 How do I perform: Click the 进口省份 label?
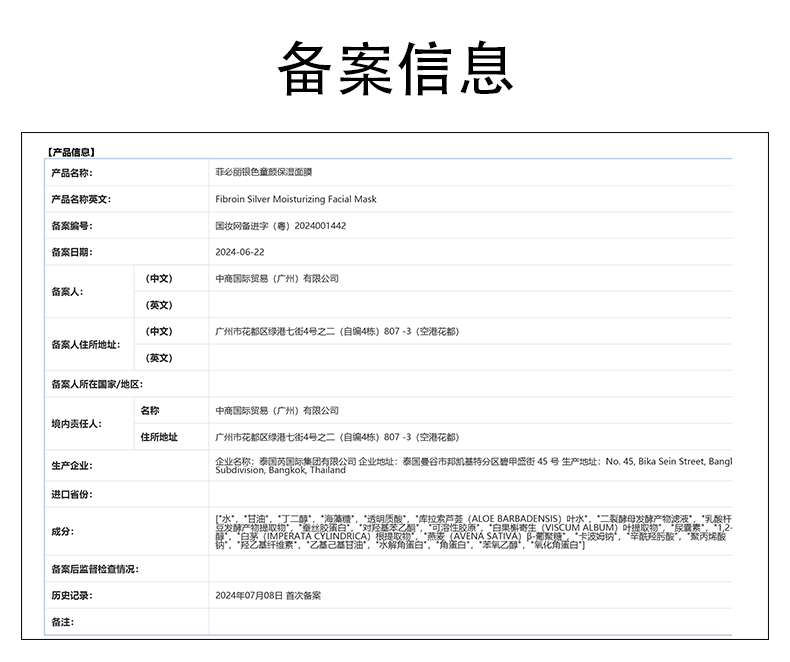[x=72, y=494]
